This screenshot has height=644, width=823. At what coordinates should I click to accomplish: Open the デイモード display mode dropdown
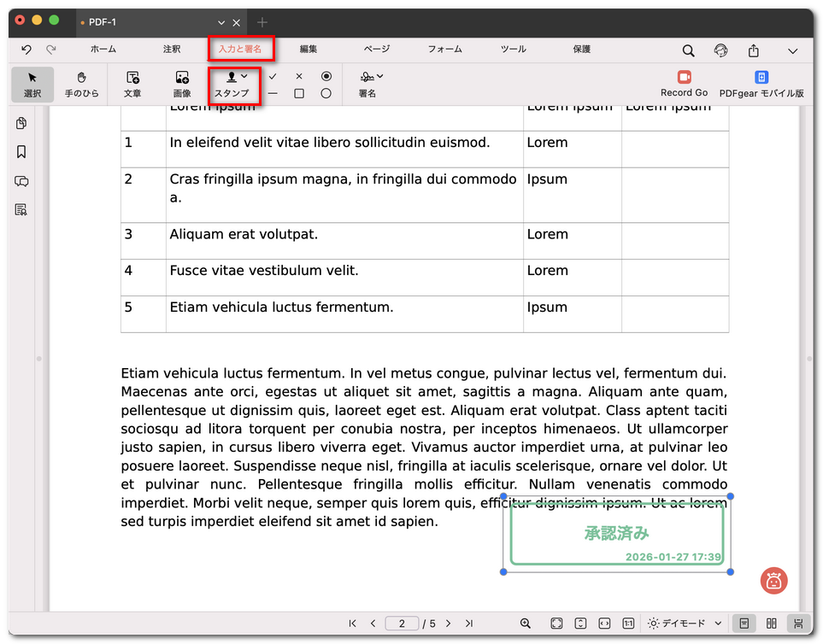pos(685,624)
